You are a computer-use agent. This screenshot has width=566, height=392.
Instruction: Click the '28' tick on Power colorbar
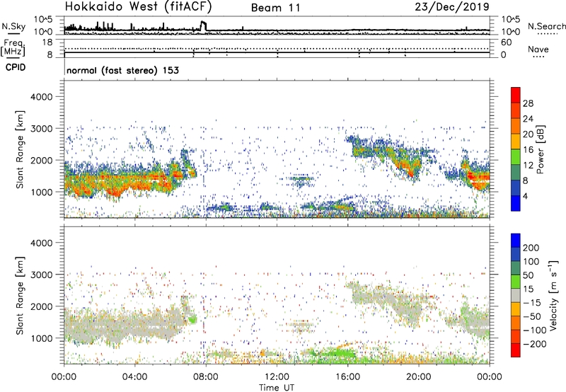click(528, 103)
